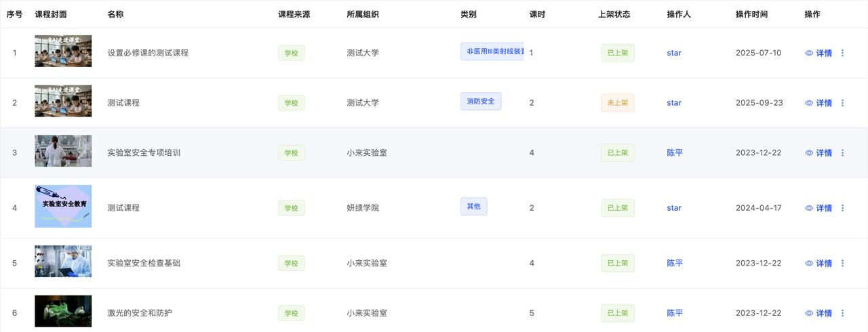Screen dimensions: 868x332
Task: Click eye icon for 设置必修课的测试课程
Action: point(809,53)
